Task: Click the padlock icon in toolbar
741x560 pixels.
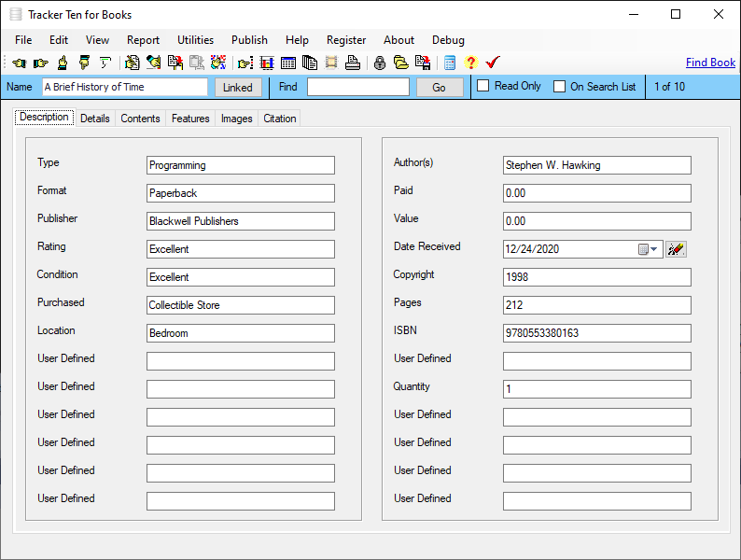Action: [379, 63]
